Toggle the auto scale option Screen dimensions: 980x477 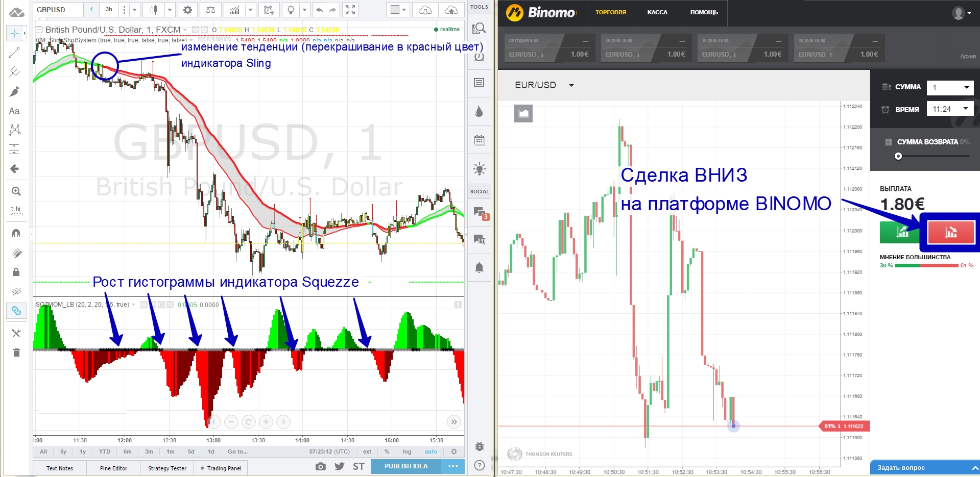pyautogui.click(x=431, y=451)
